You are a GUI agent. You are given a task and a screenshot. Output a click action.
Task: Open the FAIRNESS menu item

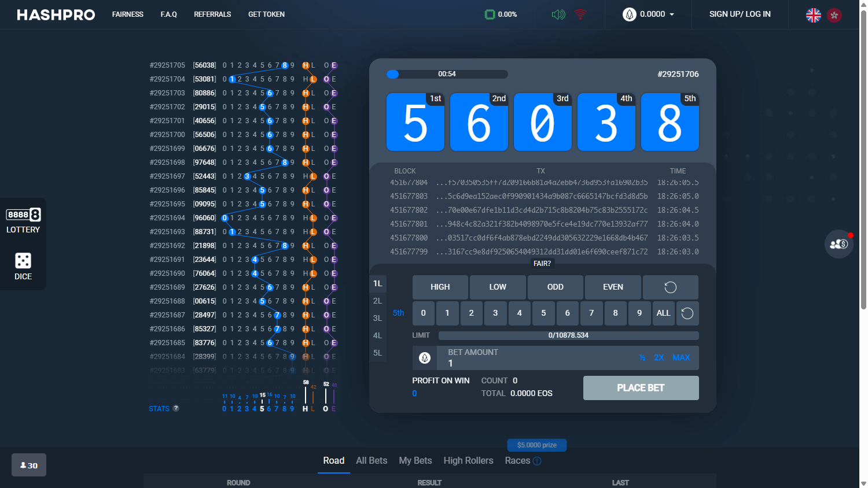tap(128, 14)
